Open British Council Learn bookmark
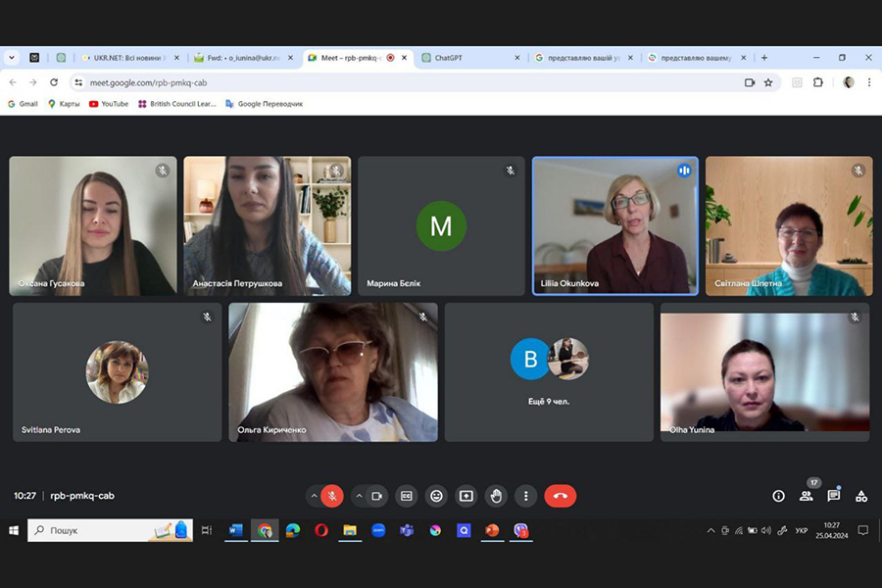The height and width of the screenshot is (588, 882). tap(177, 104)
